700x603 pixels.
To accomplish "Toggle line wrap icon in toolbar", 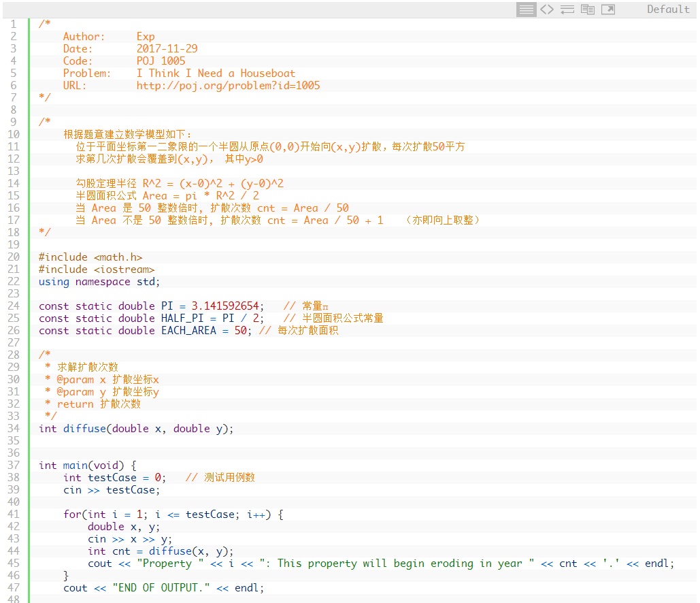I will 567,10.
